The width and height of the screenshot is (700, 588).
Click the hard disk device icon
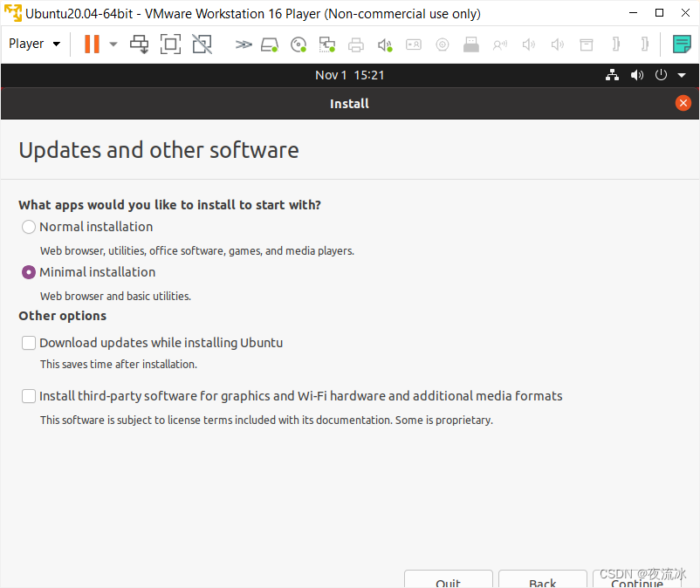(x=270, y=44)
